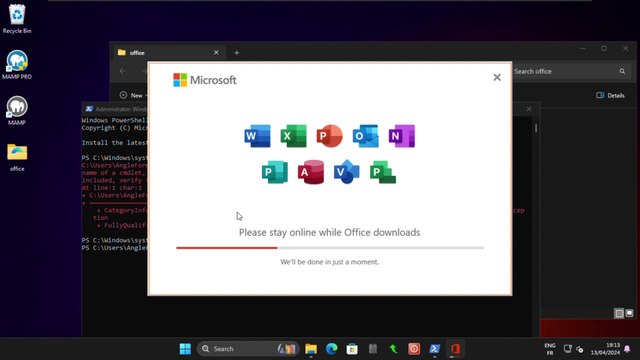Viewport: 640px width, 360px height.
Task: Click the red power-symbol taskbar icon
Action: click(x=414, y=349)
